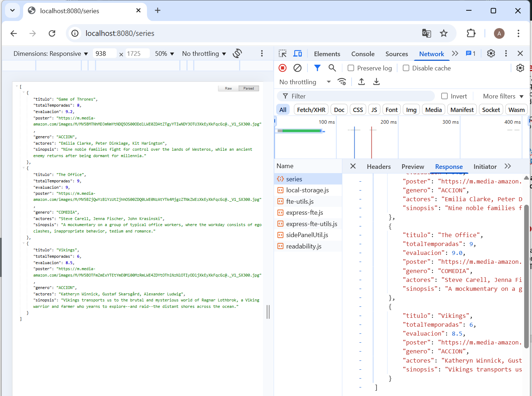Screen dimensions: 532x396
Task: Activate the inspect element picker
Action: coord(283,54)
